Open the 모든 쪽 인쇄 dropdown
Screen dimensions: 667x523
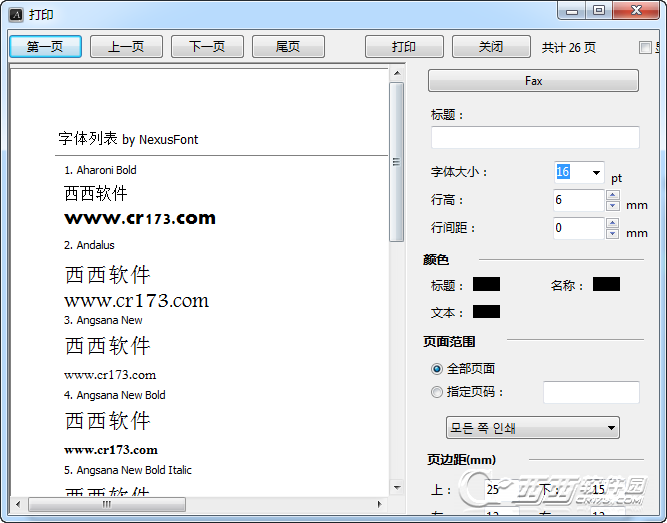click(x=533, y=428)
